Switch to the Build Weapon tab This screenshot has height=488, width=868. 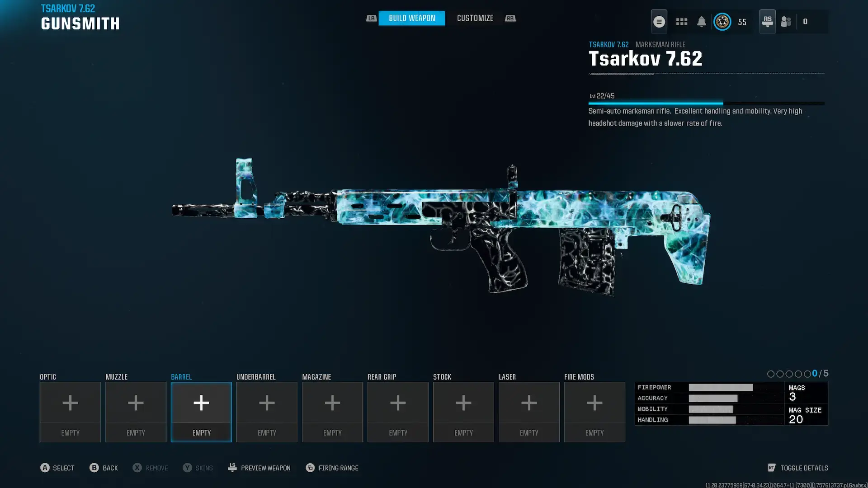pos(411,18)
